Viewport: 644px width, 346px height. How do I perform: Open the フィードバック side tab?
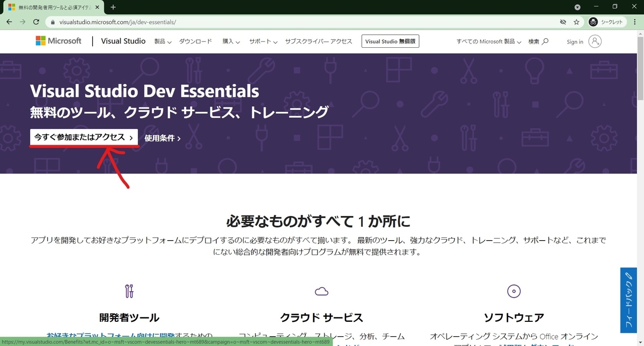coord(628,299)
